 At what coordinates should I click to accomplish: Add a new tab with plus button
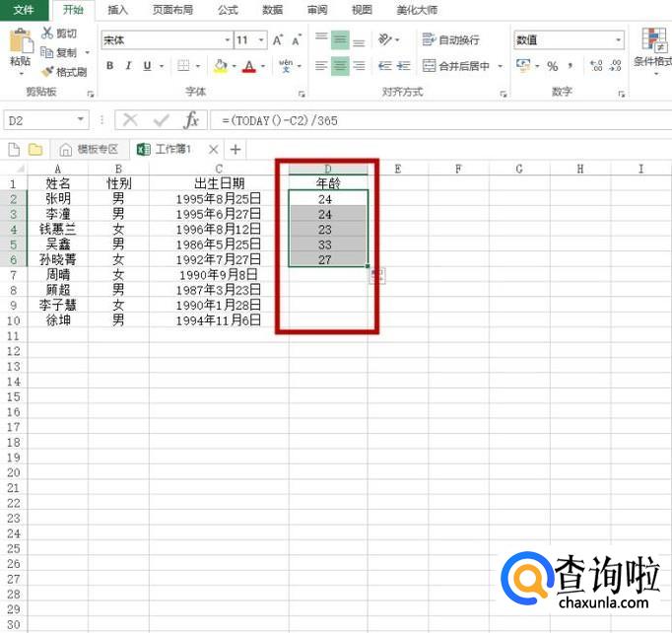235,149
